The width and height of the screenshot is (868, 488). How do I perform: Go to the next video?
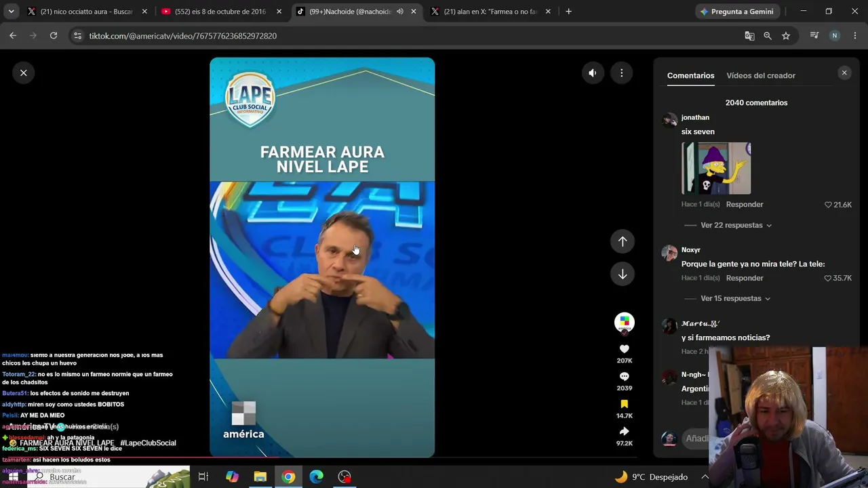tap(623, 274)
